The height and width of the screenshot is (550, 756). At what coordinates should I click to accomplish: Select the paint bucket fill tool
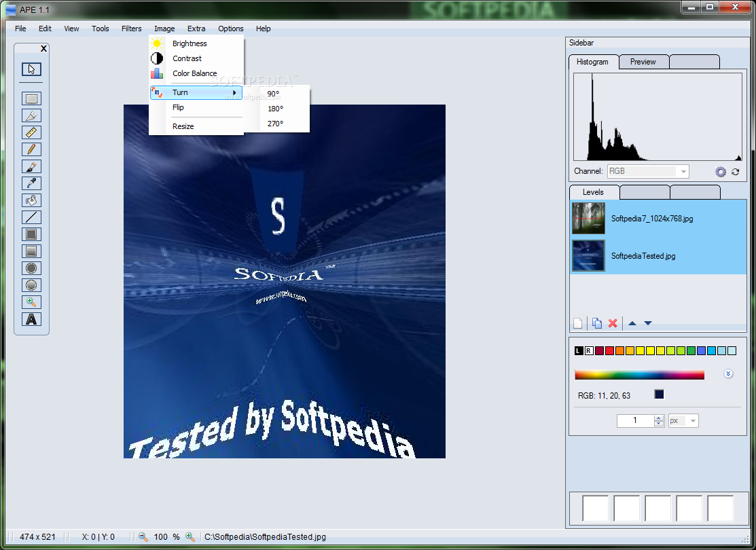click(x=31, y=200)
